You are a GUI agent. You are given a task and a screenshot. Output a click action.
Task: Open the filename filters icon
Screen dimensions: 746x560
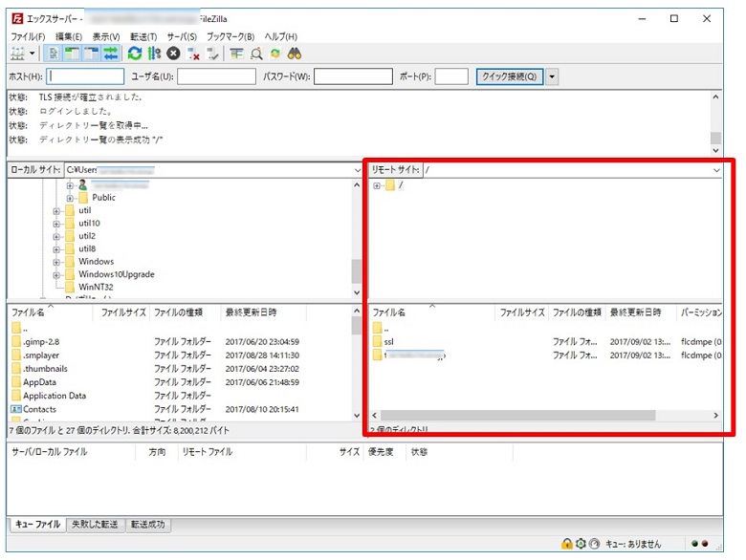pos(236,54)
